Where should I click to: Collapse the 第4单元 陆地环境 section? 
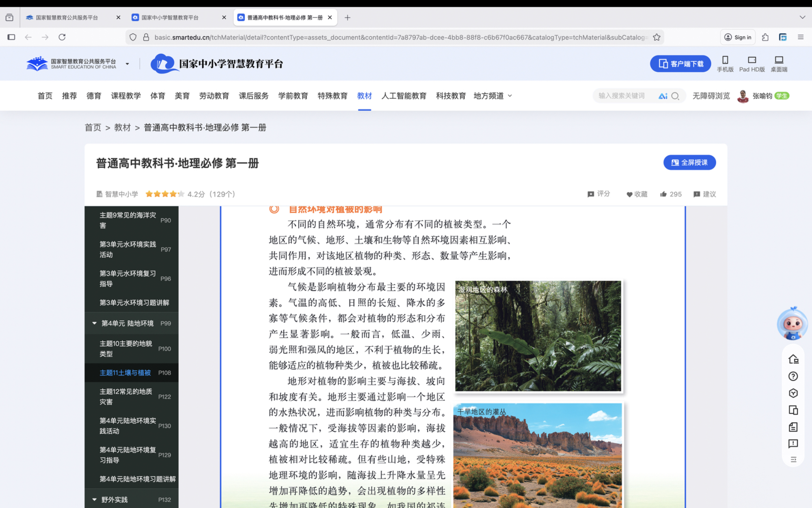click(94, 323)
